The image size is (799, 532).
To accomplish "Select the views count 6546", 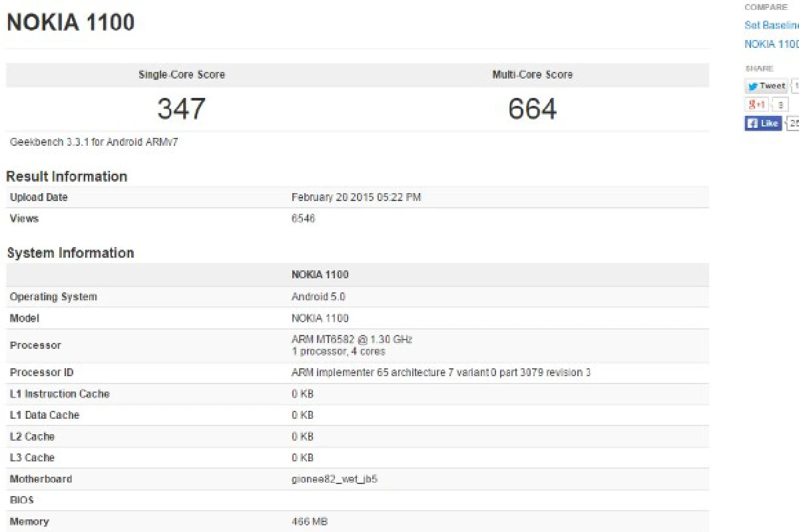I will click(x=303, y=218).
